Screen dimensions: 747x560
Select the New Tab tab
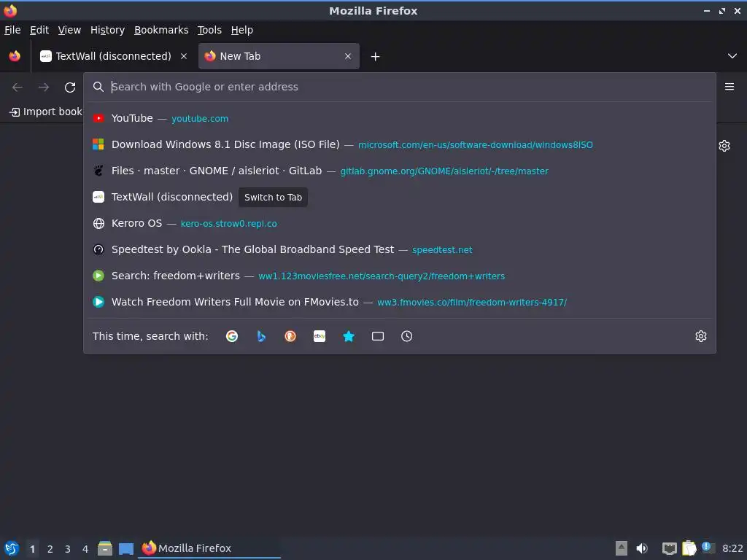pyautogui.click(x=279, y=56)
